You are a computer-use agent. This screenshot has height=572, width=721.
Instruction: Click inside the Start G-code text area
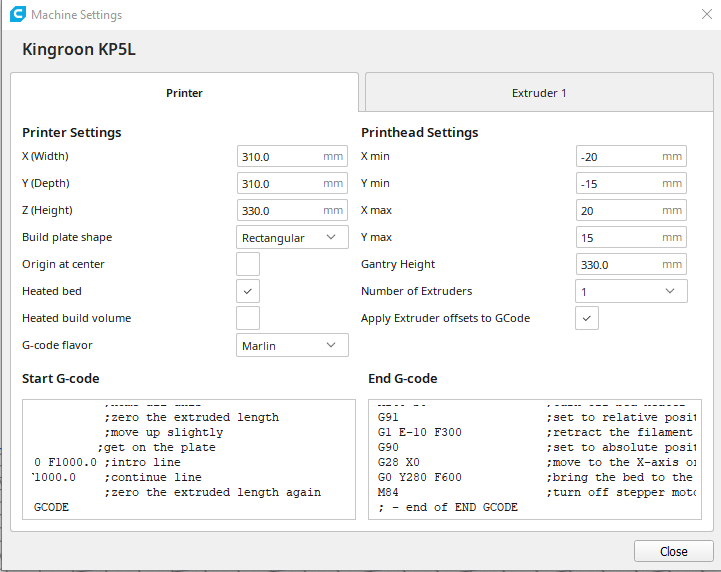[x=188, y=459]
